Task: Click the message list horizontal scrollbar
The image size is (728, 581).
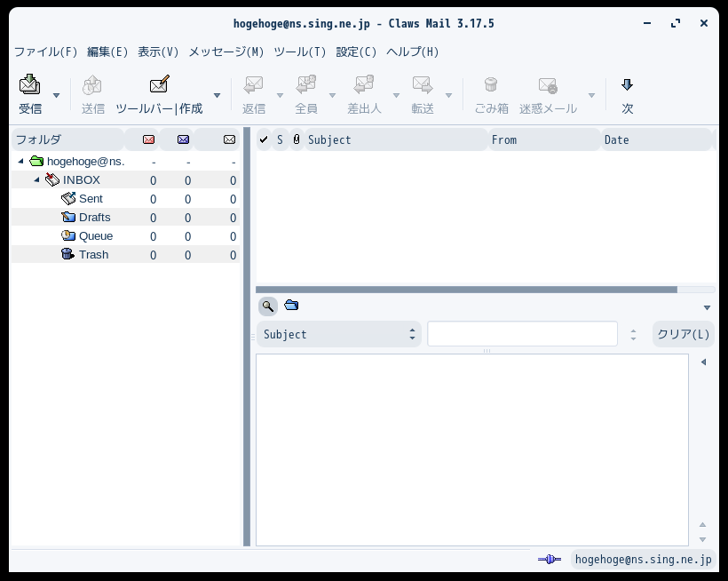Action: coord(466,290)
